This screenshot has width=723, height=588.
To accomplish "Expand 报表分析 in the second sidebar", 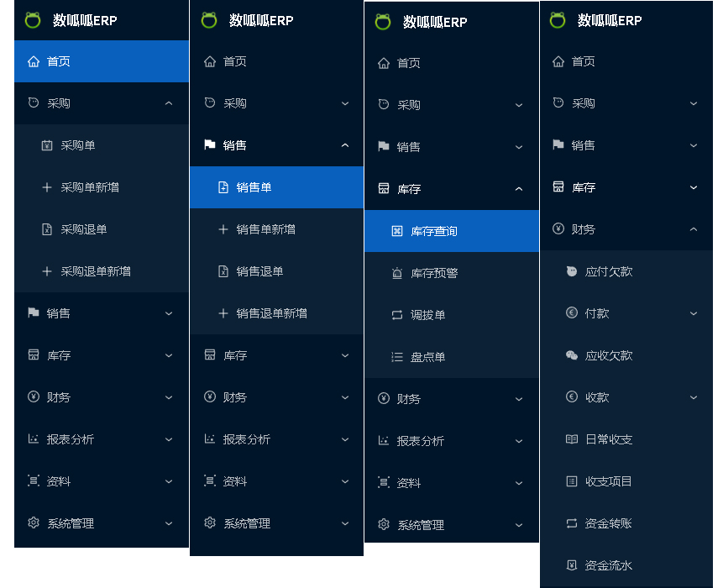I will click(x=345, y=439).
